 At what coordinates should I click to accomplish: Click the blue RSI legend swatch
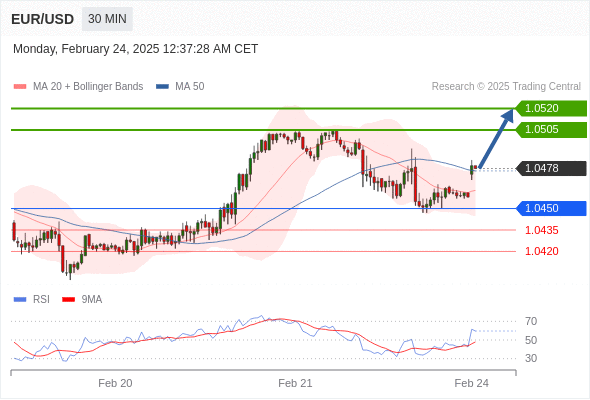[x=20, y=300]
